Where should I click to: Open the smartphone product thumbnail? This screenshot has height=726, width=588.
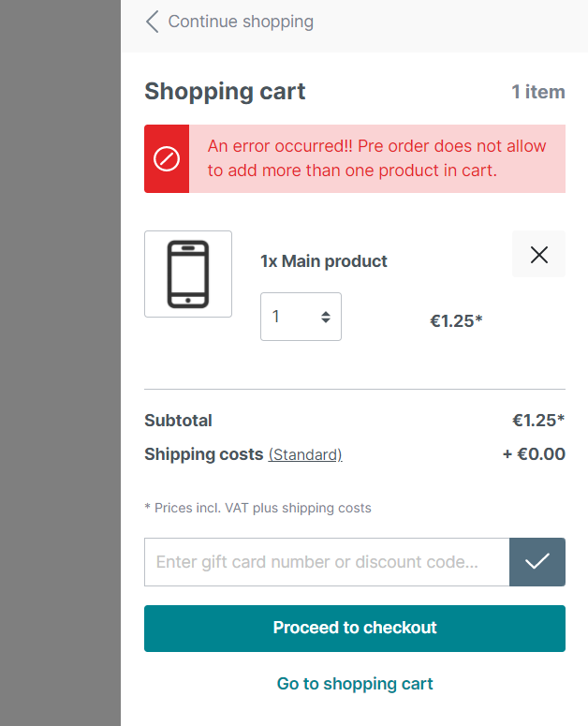pos(188,274)
